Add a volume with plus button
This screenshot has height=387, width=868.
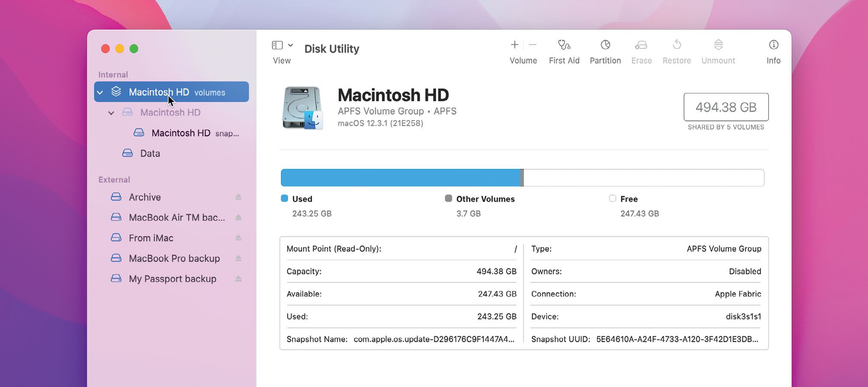pyautogui.click(x=515, y=45)
